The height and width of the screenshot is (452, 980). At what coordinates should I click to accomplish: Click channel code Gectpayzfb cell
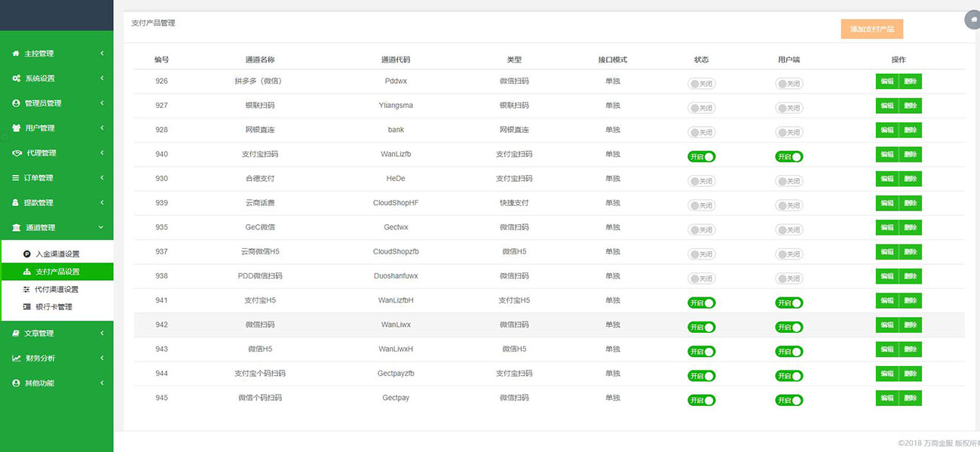(396, 374)
